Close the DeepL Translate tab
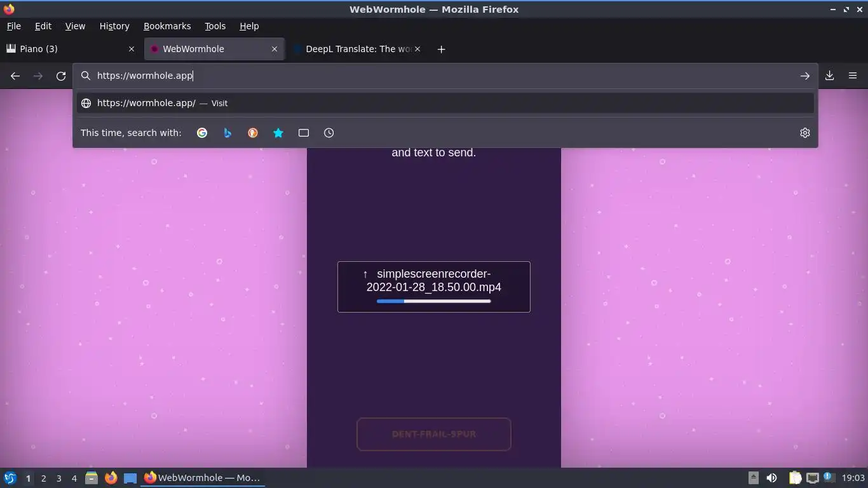 [417, 49]
